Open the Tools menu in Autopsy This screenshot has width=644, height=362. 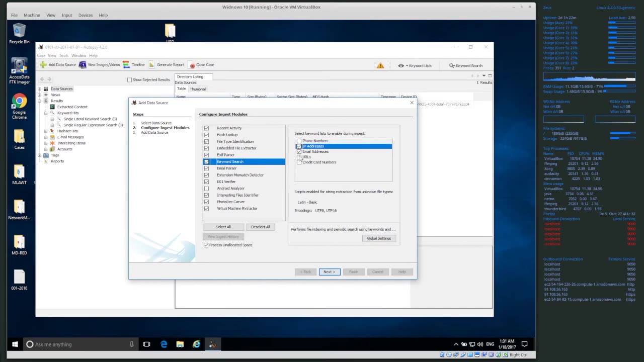coord(63,55)
